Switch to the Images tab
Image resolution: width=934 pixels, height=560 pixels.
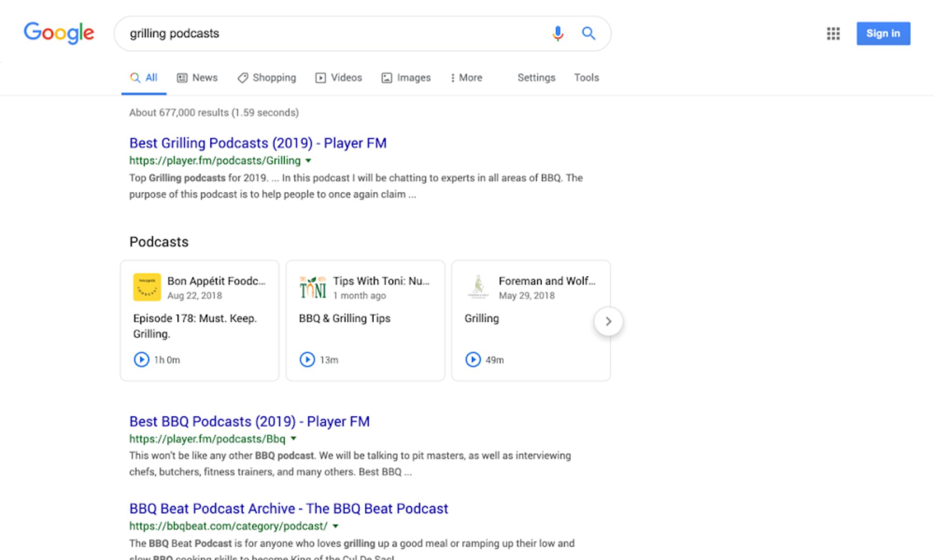coord(406,78)
